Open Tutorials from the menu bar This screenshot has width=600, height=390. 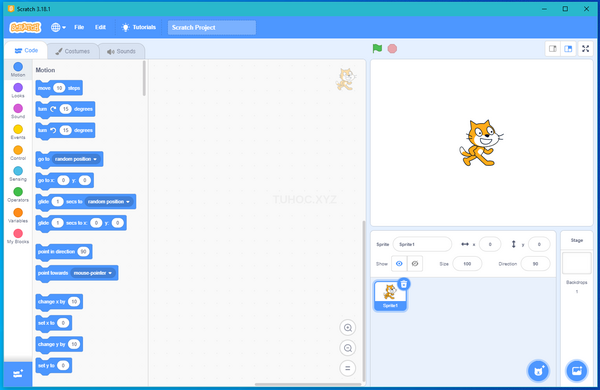coord(139,27)
